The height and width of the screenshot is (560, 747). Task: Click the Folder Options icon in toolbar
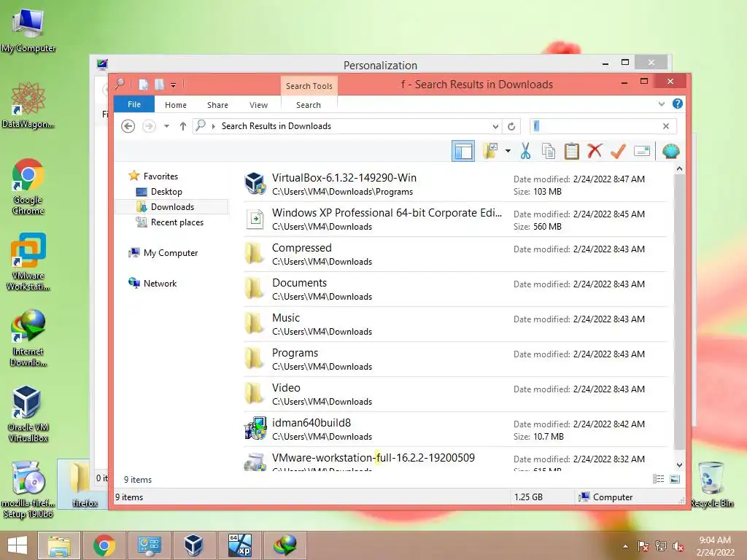pos(490,152)
